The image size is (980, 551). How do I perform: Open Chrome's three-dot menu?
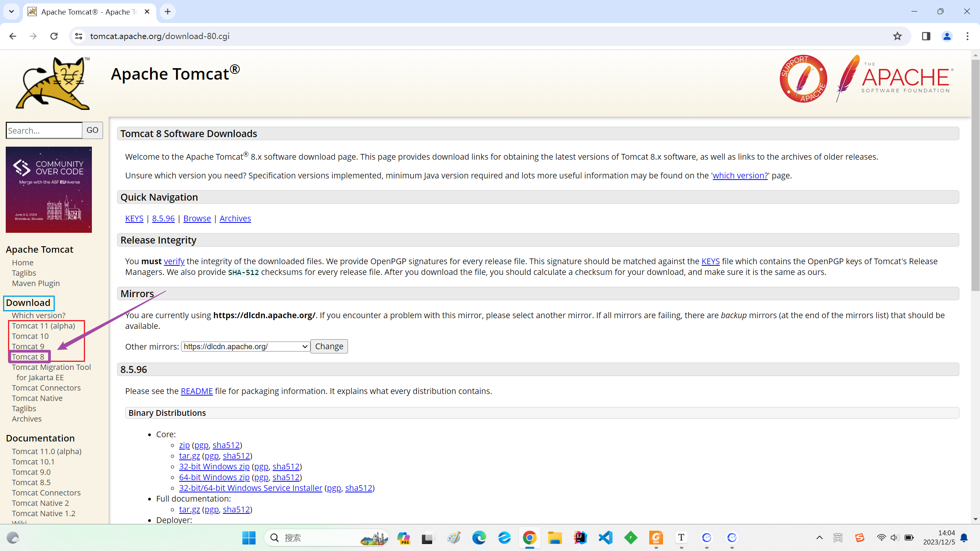click(967, 36)
